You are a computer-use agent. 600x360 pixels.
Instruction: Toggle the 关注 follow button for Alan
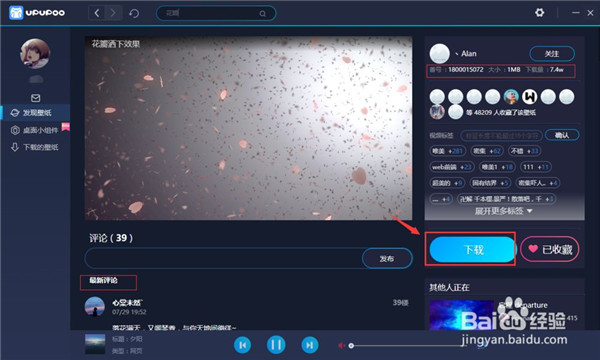pyautogui.click(x=552, y=54)
